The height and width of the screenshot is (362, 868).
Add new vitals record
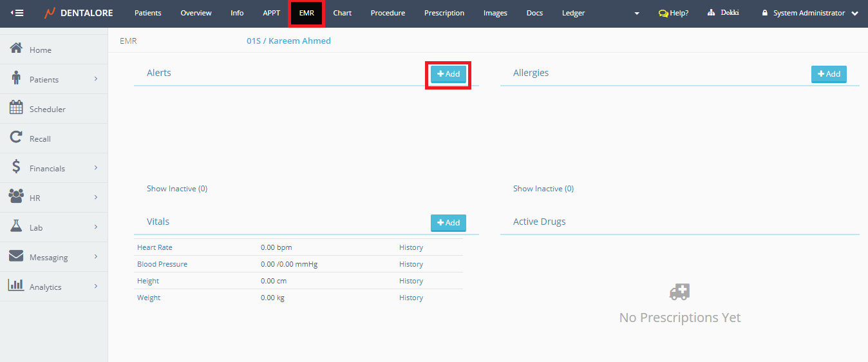click(448, 223)
